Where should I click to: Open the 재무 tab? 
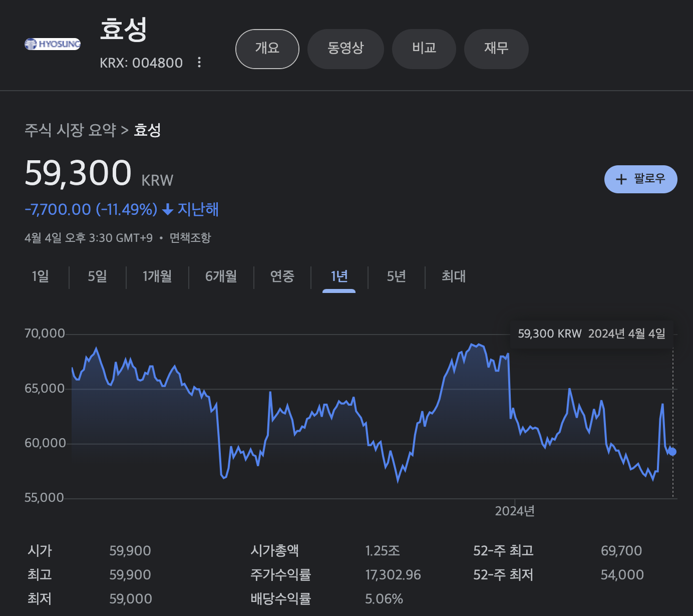tap(496, 49)
